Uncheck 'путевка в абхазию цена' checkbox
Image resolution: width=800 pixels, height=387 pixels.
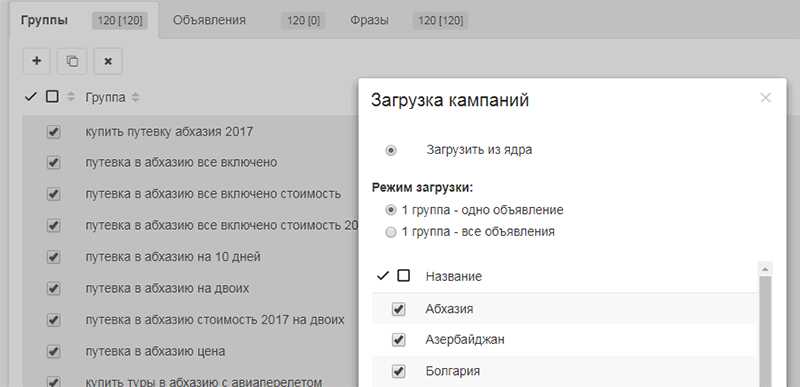pos(53,352)
